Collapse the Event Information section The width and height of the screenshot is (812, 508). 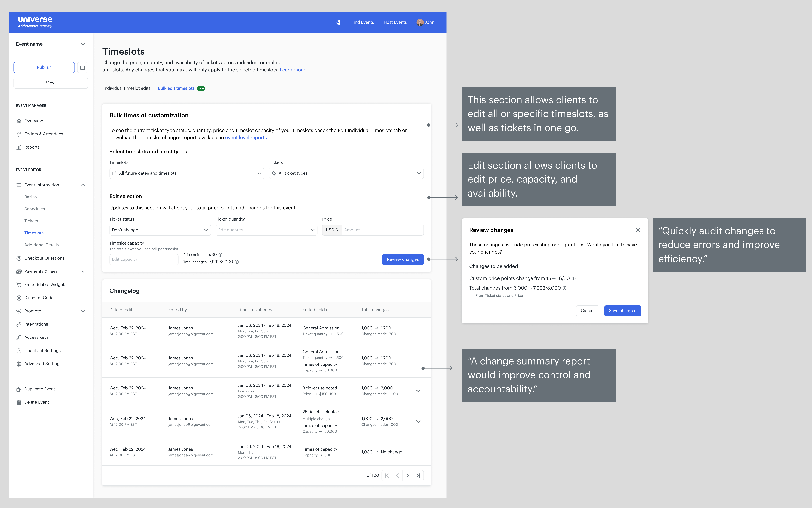coord(83,185)
